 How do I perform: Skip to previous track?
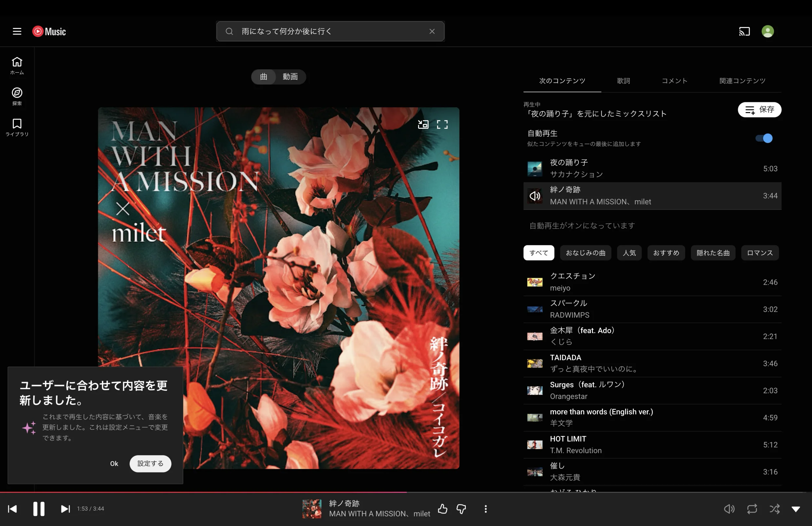(12, 509)
